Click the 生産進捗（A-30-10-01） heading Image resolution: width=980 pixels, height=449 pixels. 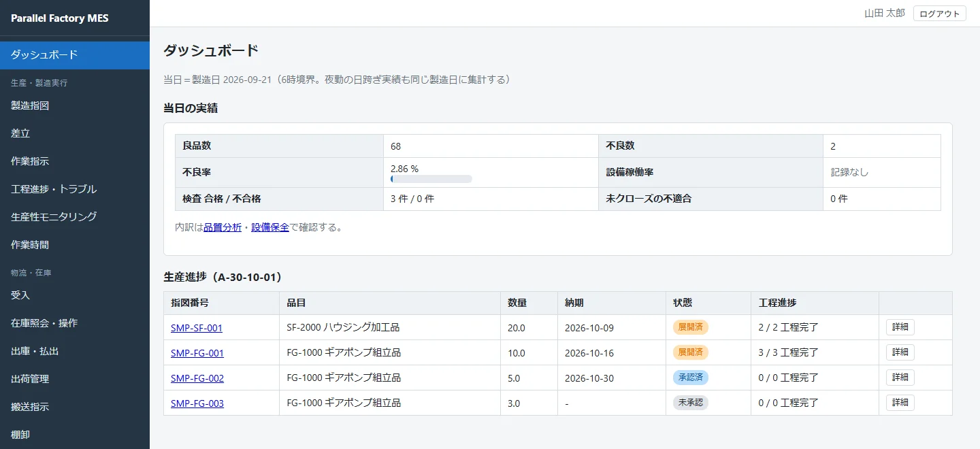(x=223, y=278)
